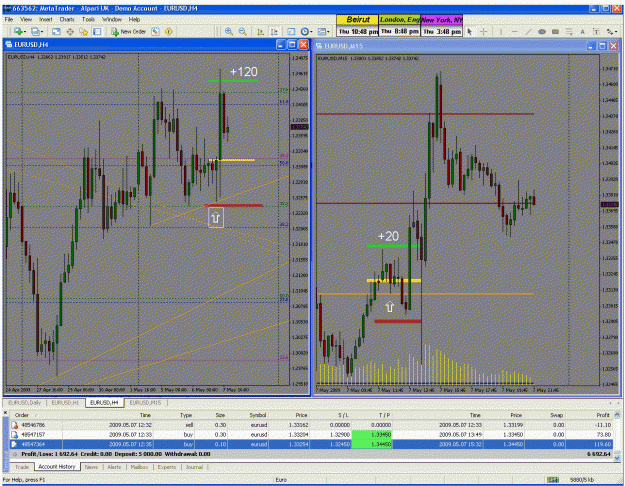This screenshot has height=486, width=625.
Task: Select the Horizontal Line drawing tool
Action: (x=515, y=31)
